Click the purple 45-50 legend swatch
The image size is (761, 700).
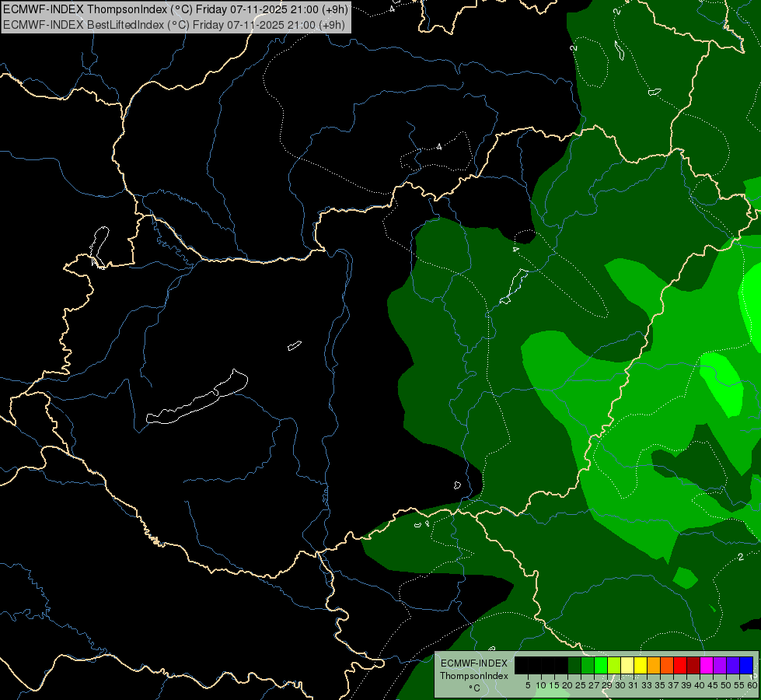click(721, 665)
